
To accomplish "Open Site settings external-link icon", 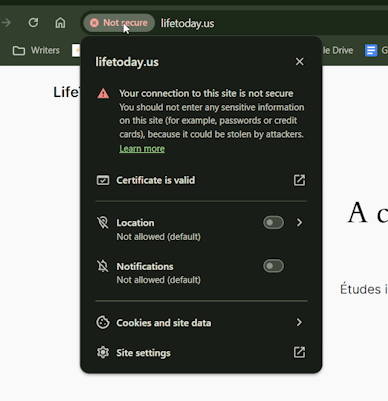I will coord(299,352).
